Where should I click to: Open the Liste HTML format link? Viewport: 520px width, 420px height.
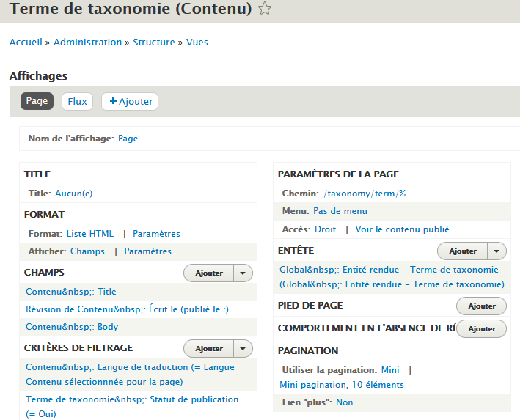coord(90,234)
